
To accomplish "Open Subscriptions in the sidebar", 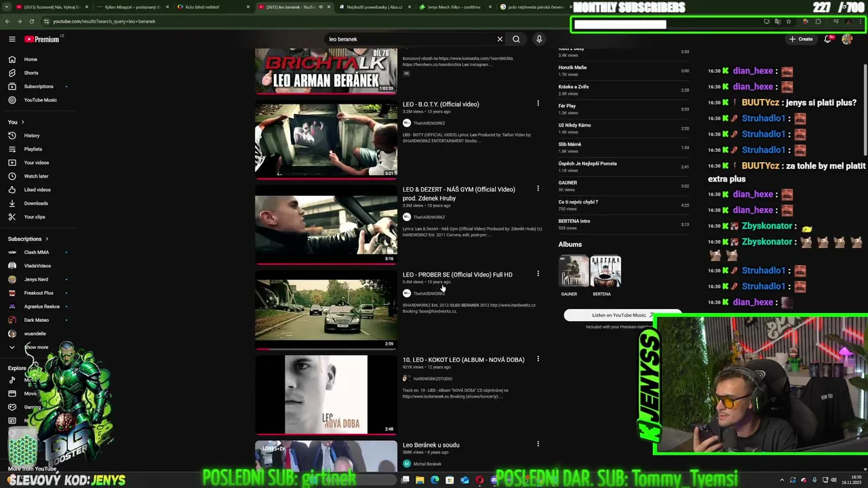I will pos(39,86).
